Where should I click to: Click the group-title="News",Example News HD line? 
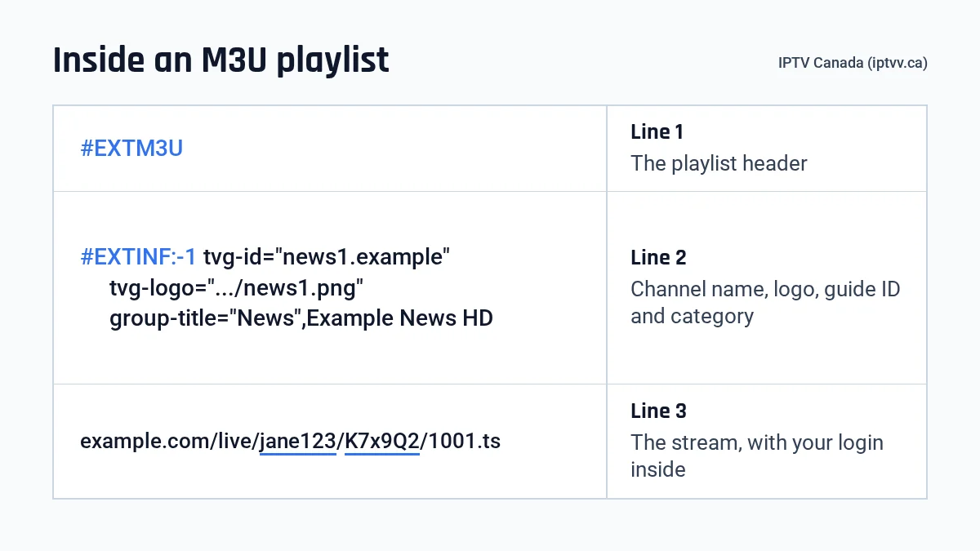[x=301, y=318]
